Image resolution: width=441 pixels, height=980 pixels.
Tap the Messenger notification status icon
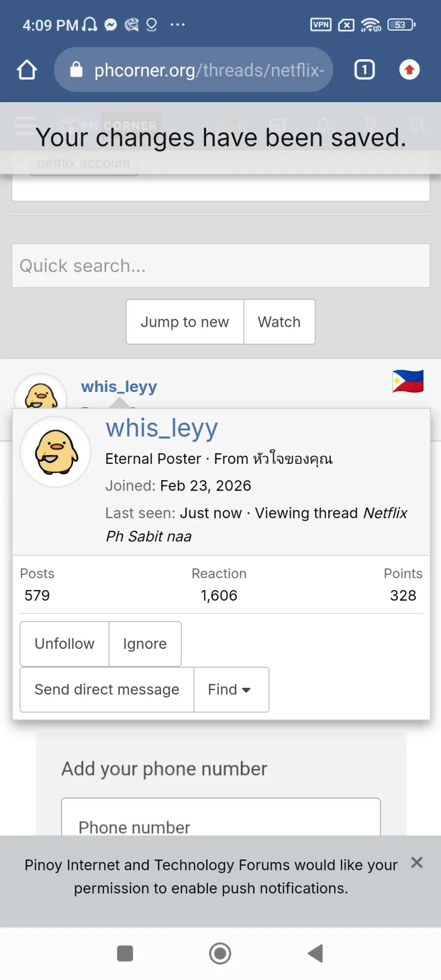(x=111, y=24)
